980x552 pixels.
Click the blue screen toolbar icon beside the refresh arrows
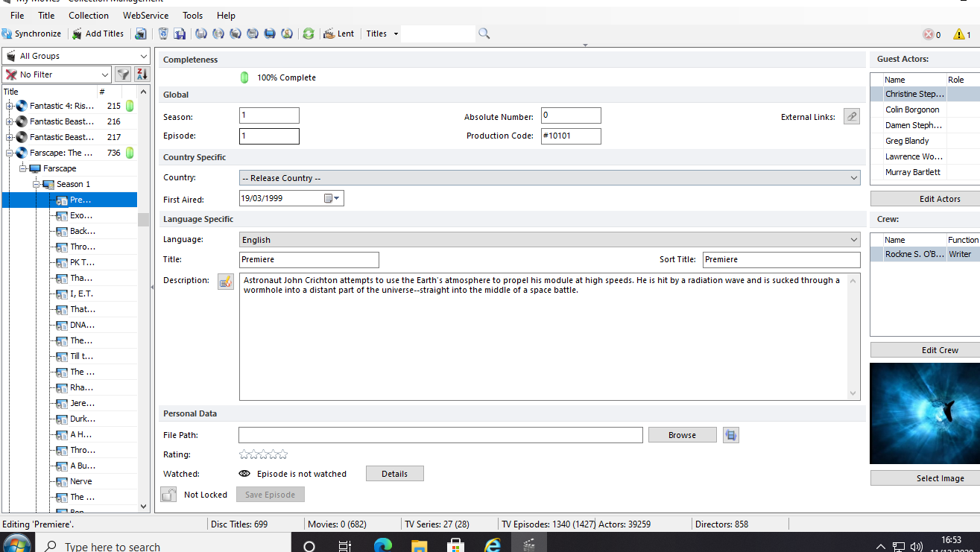click(270, 34)
